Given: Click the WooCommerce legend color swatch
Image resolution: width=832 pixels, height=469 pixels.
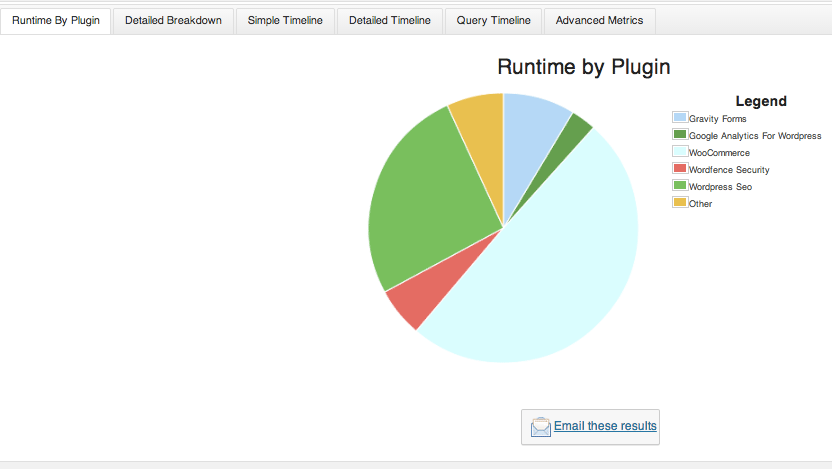Looking at the screenshot, I should (x=680, y=151).
